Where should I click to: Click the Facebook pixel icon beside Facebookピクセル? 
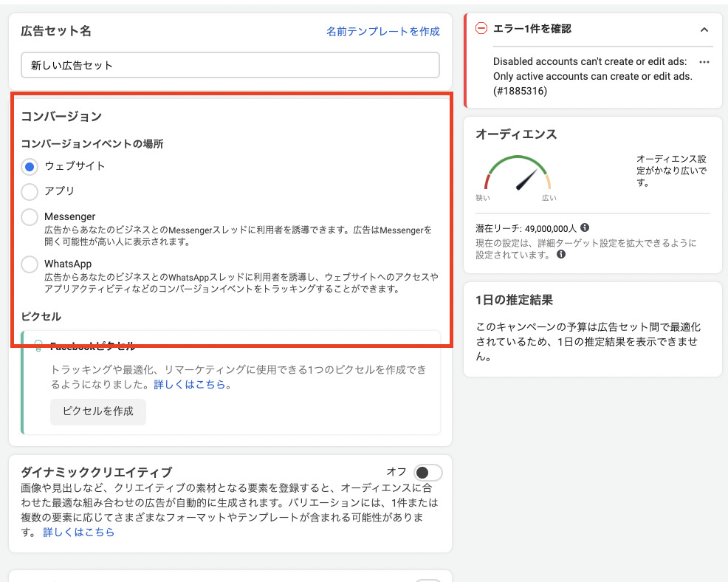click(x=38, y=343)
